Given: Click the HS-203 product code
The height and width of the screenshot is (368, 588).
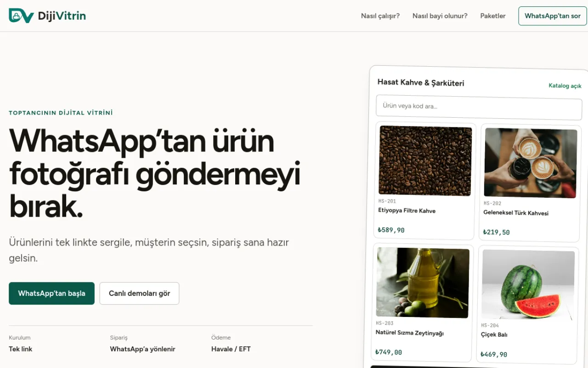Looking at the screenshot, I should coord(385,323).
